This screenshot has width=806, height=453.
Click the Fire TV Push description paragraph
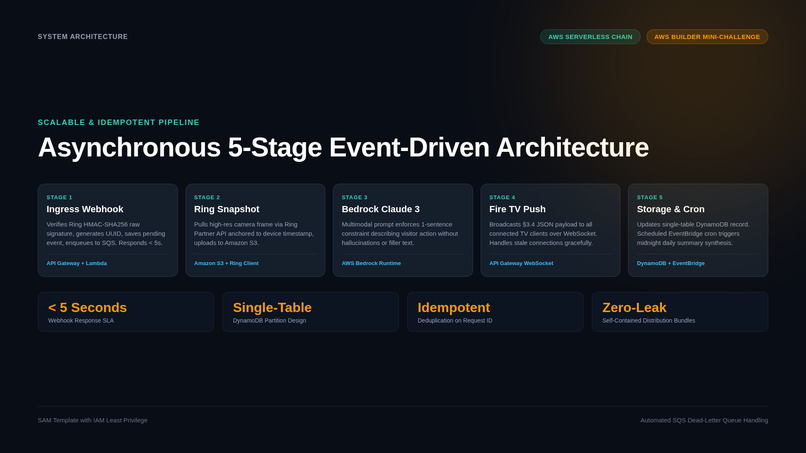[x=543, y=233]
